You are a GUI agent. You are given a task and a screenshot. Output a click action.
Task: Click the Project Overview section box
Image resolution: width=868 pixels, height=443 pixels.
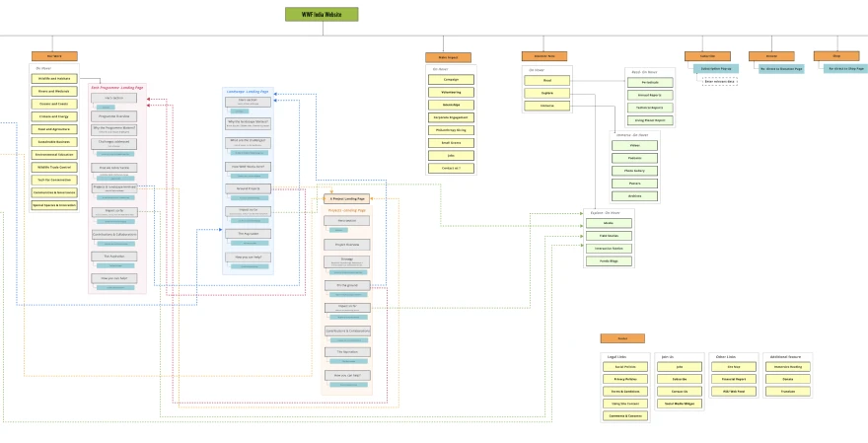(x=347, y=245)
